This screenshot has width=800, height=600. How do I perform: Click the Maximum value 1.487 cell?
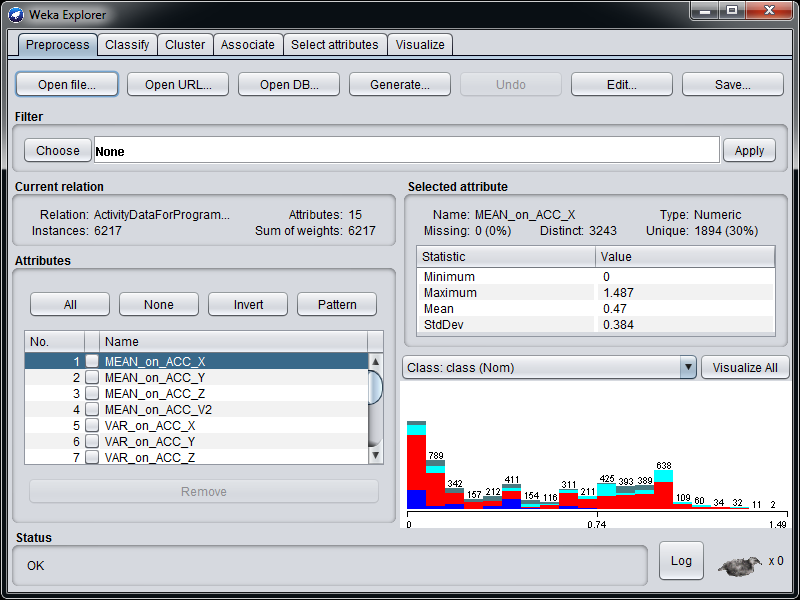[x=685, y=292]
